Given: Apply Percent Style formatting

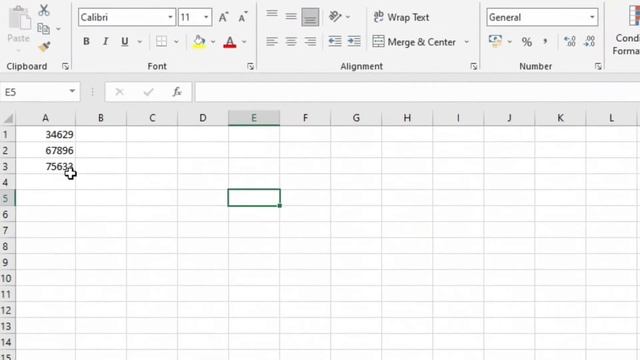Looking at the screenshot, I should click(527, 42).
